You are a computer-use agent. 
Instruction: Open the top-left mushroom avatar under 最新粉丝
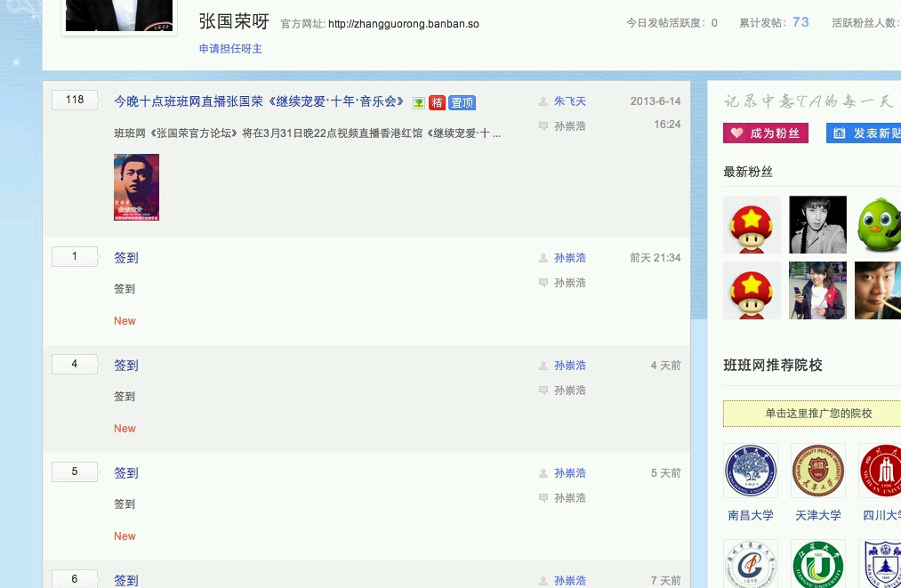(x=752, y=225)
